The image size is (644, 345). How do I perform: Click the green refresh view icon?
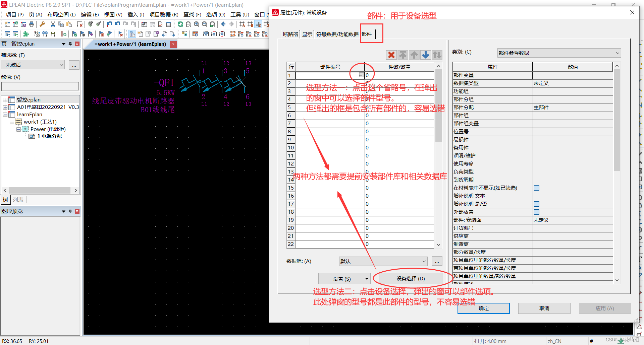[180, 24]
